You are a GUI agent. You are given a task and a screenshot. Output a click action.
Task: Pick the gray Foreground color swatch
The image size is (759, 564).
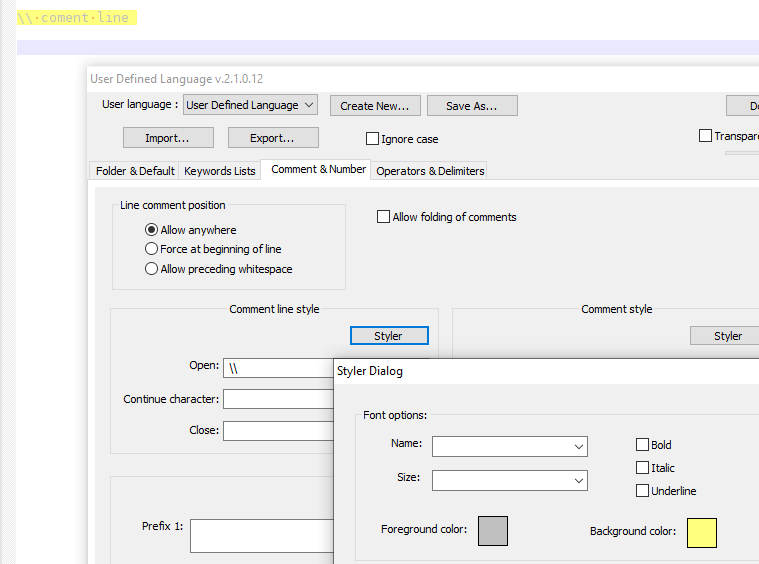coord(493,531)
